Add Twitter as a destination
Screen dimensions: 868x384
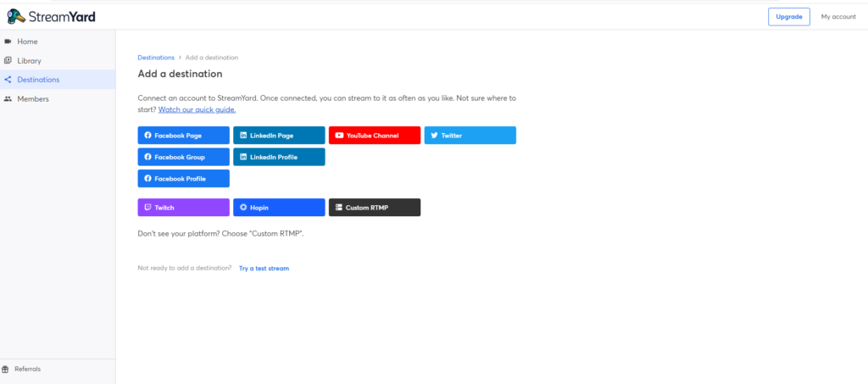coord(470,135)
